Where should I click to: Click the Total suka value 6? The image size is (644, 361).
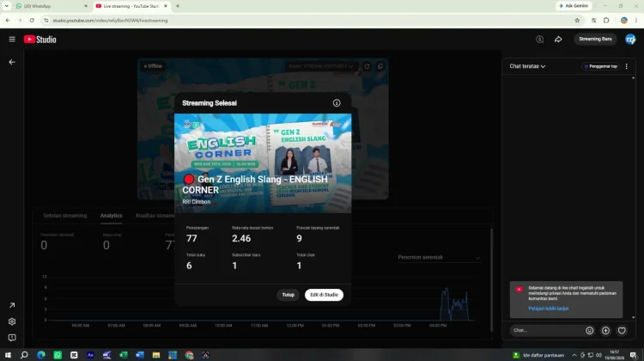coord(189,266)
